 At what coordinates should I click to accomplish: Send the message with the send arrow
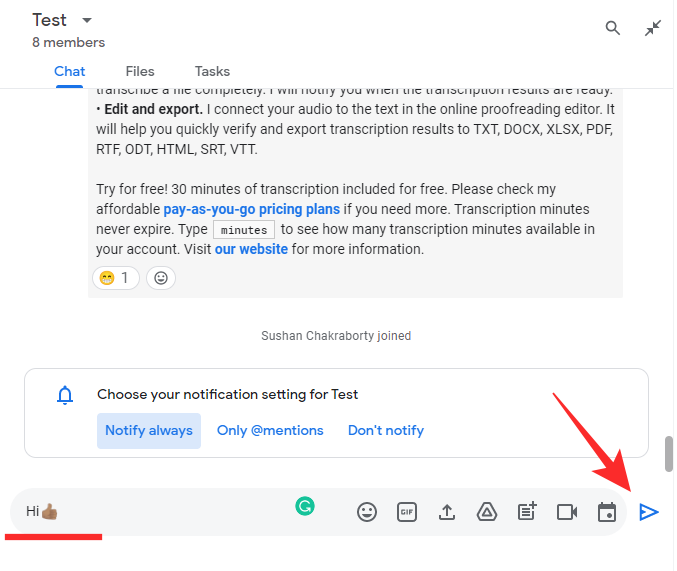click(649, 512)
